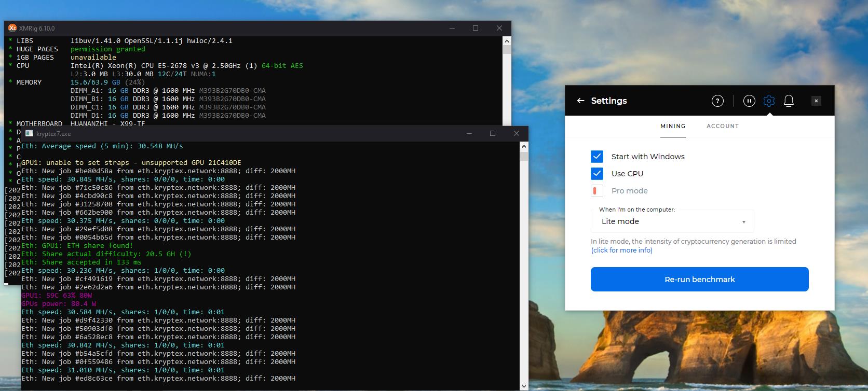Click the XMRig scrollbar thumb
The height and width of the screenshot is (391, 868).
(507, 50)
